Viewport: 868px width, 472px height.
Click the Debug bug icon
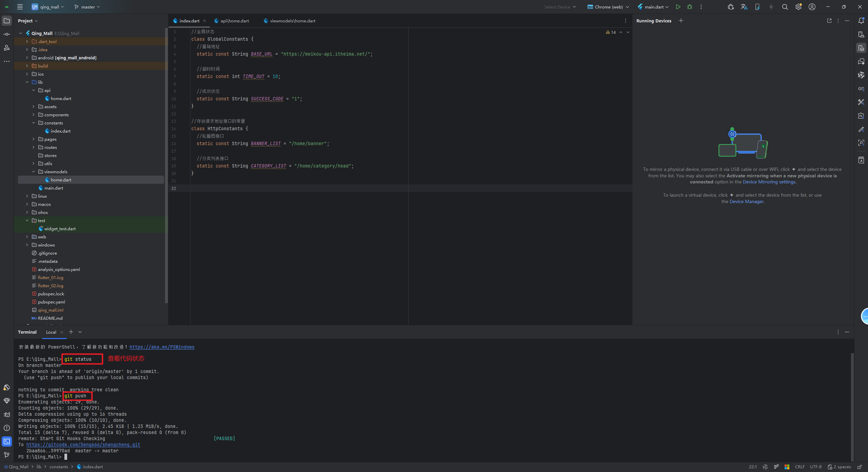coord(689,7)
